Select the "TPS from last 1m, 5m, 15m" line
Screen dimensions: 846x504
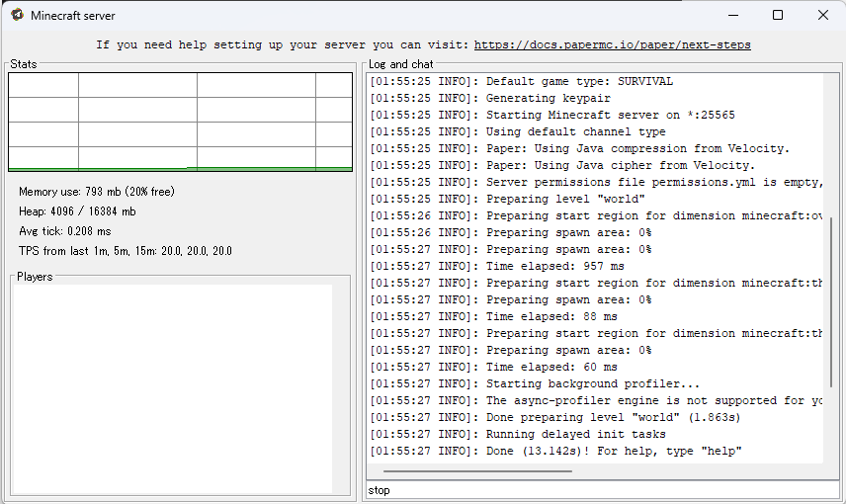point(126,251)
